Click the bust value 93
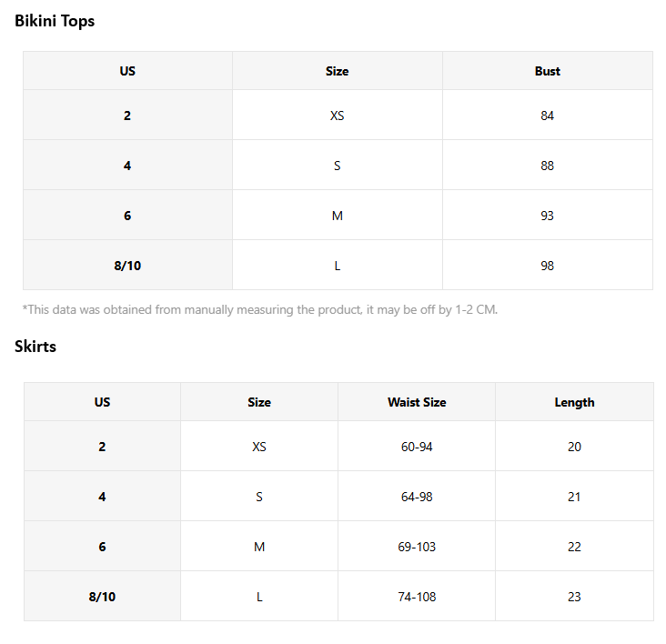Image resolution: width=666 pixels, height=644 pixels. pyautogui.click(x=548, y=216)
